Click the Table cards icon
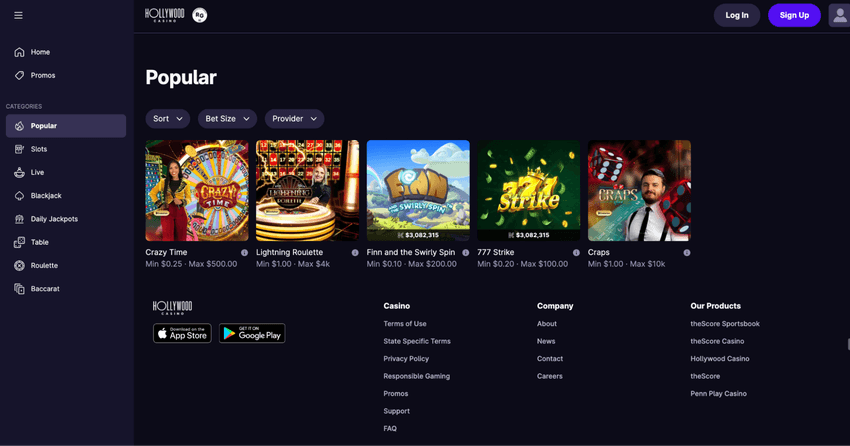The image size is (850, 446). click(20, 242)
